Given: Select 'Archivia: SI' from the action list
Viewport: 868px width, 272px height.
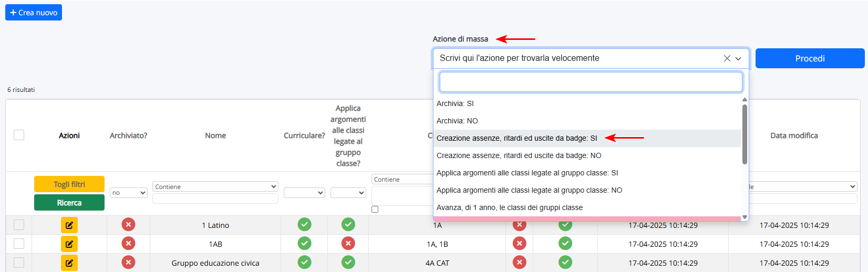Looking at the screenshot, I should [455, 103].
